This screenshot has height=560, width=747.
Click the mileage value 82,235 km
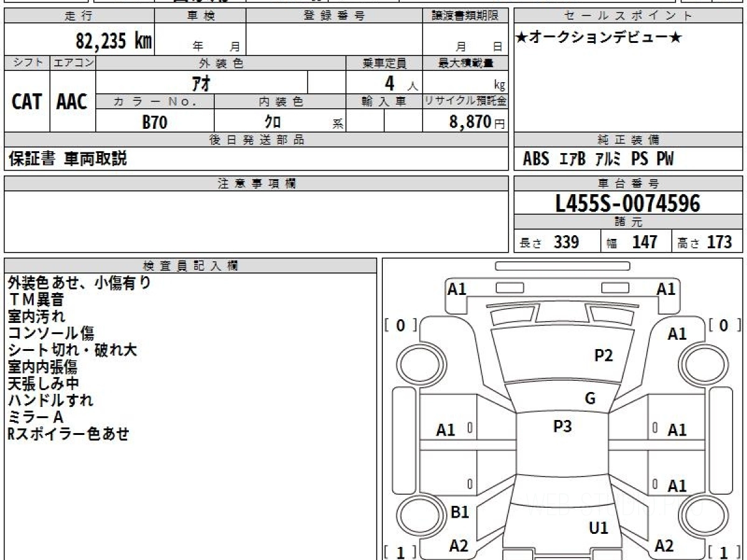pyautogui.click(x=113, y=40)
